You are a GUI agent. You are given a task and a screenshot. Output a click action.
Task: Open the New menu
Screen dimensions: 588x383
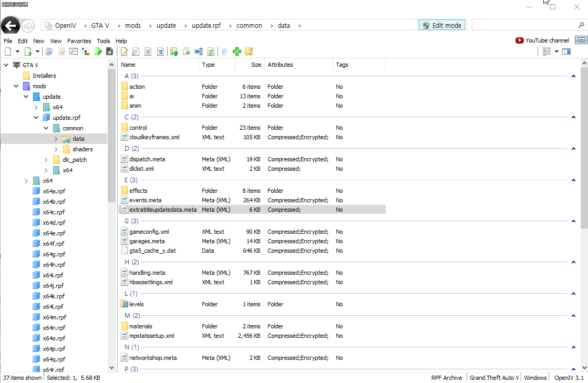[x=39, y=41]
